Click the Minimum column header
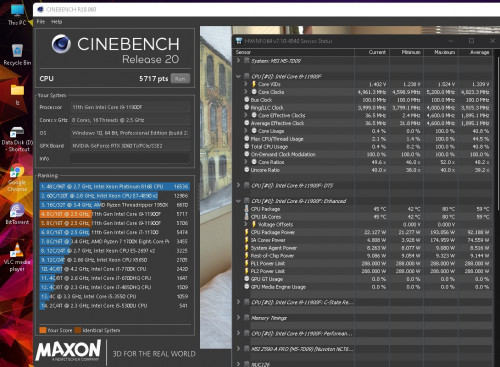Image resolution: width=500 pixels, height=367 pixels. click(x=406, y=52)
